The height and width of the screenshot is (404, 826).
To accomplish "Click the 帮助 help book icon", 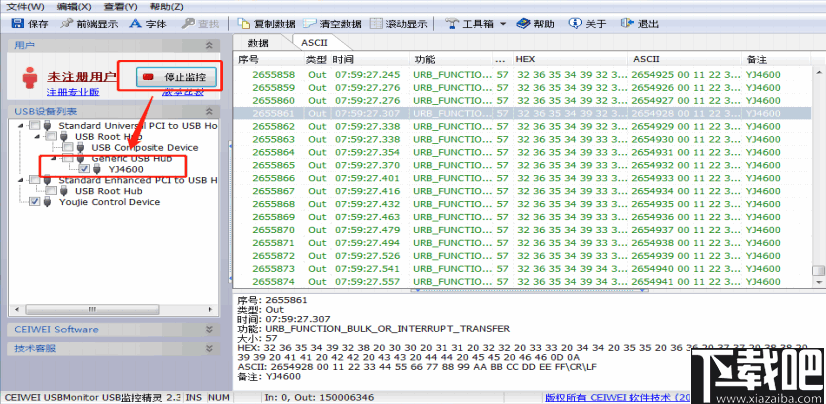I will [523, 24].
